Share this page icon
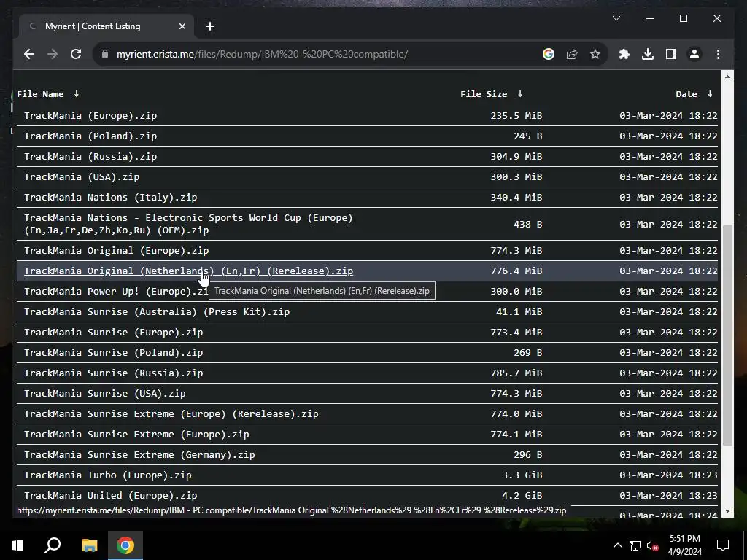The width and height of the screenshot is (747, 560). [572, 54]
